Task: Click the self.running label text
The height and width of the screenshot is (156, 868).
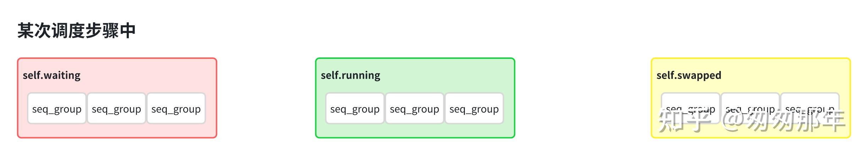Action: (x=350, y=75)
